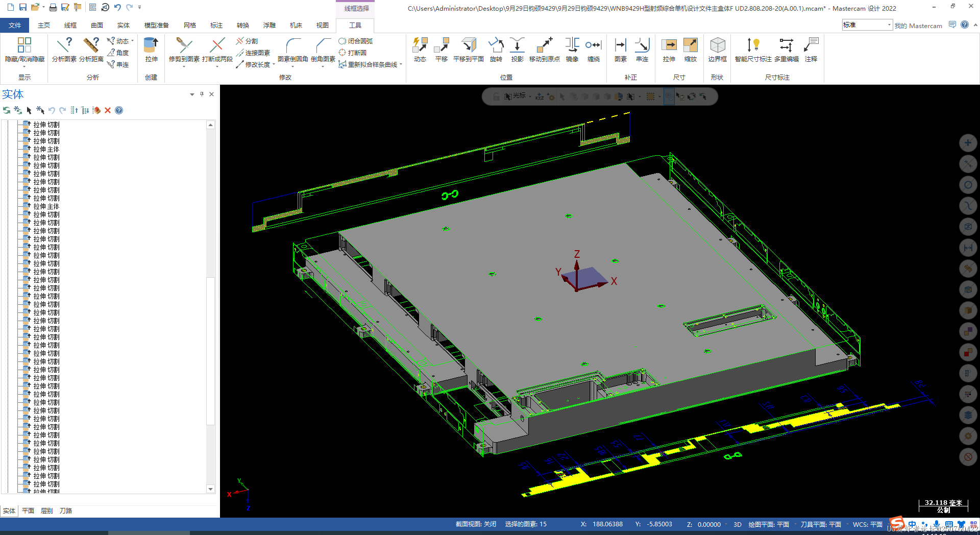Click the red X delete icon in solids panel

[x=108, y=110]
